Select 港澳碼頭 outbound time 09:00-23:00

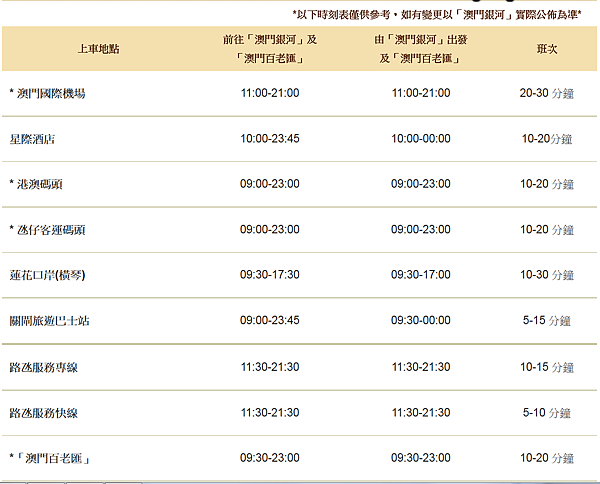pyautogui.click(x=421, y=184)
